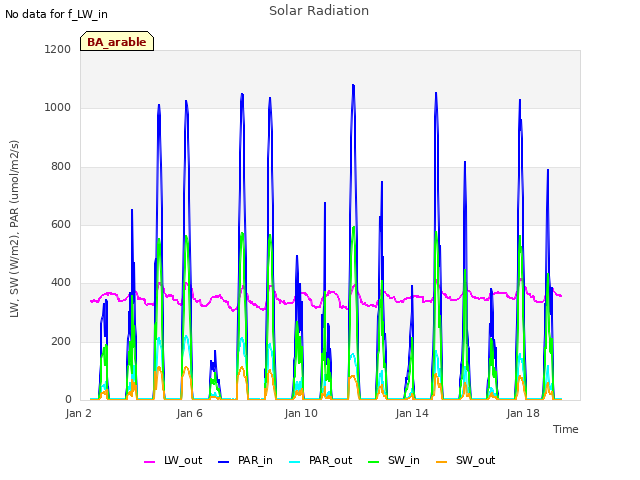This screenshot has height=480, width=640.
Task: Click the 0 y-axis tick label
Action: [x=68, y=399]
